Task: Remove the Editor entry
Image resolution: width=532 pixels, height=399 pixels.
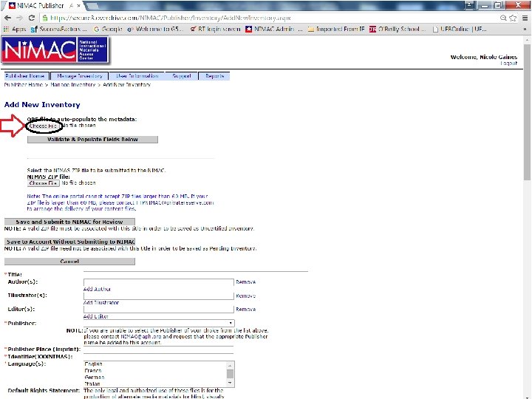Action: 245,310
